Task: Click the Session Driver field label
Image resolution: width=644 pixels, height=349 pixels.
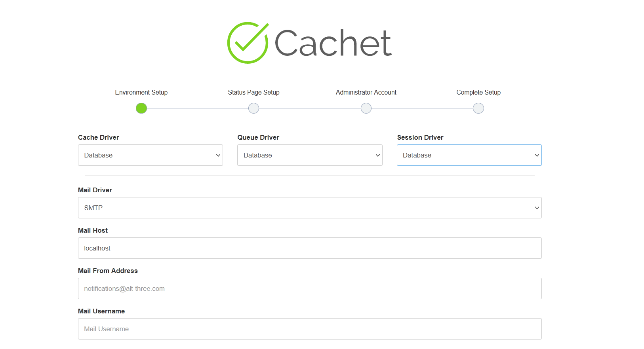Action: (x=420, y=137)
